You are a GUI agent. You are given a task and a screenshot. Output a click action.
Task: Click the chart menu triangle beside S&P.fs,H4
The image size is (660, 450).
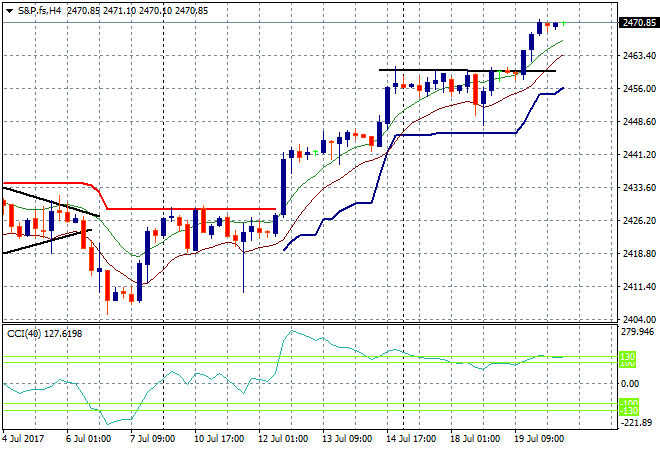(9, 11)
